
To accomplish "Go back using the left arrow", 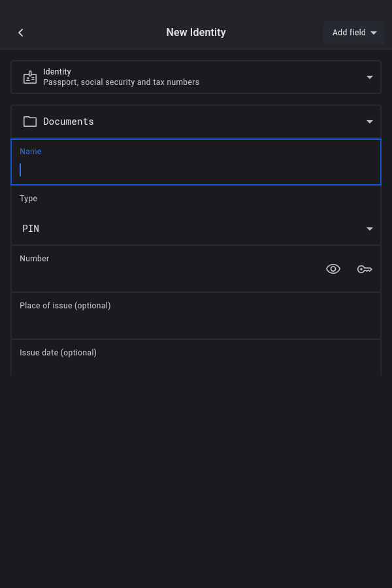I will coord(21,33).
